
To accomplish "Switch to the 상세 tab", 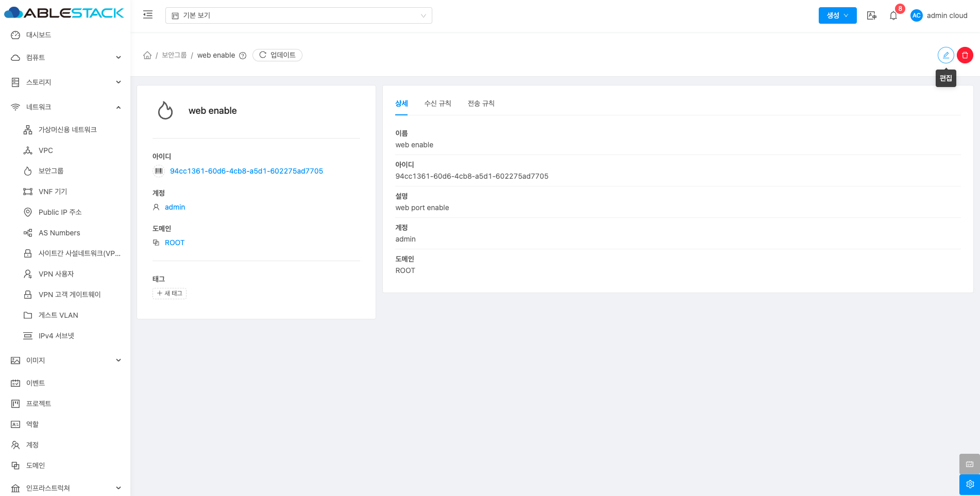I will tap(401, 104).
